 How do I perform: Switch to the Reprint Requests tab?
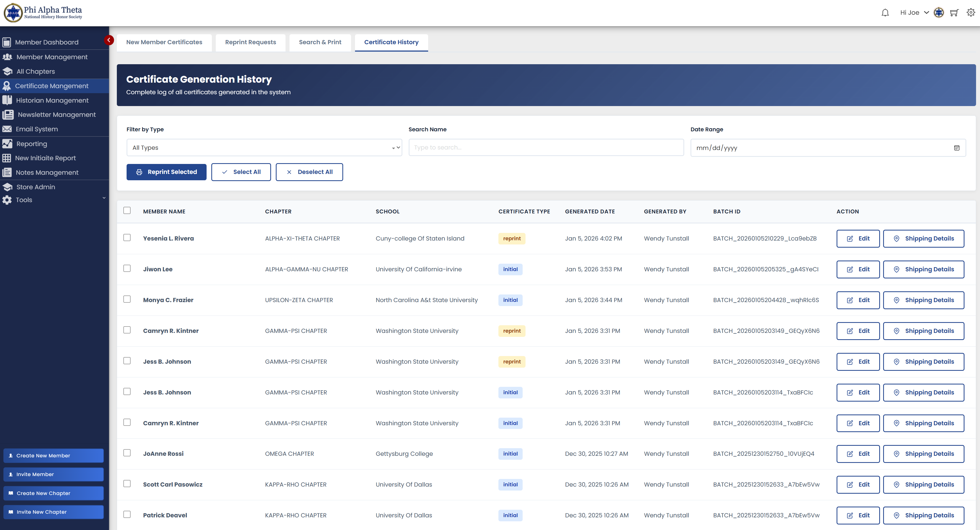click(x=250, y=42)
